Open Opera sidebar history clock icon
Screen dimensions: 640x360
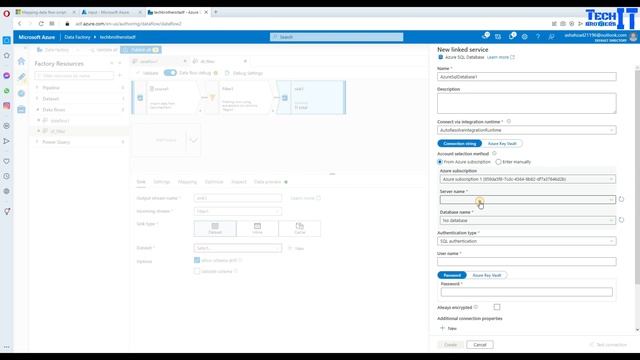click(7, 176)
